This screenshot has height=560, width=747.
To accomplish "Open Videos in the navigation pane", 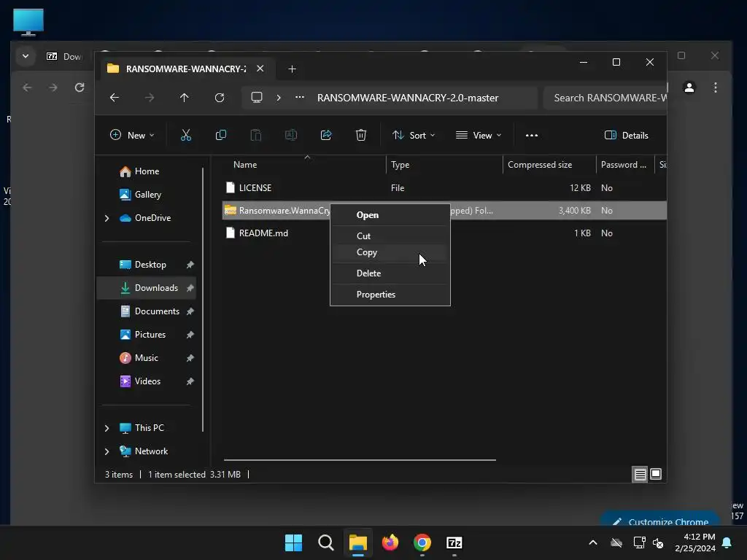I will click(x=147, y=381).
